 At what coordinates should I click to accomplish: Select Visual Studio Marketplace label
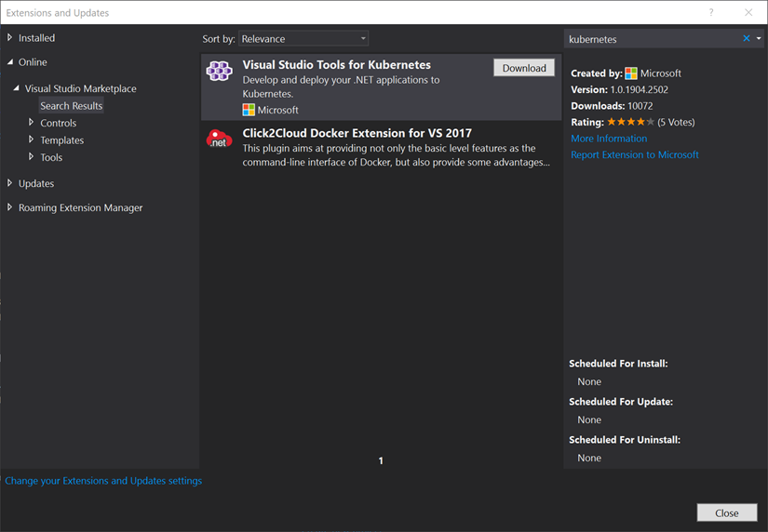tap(81, 88)
